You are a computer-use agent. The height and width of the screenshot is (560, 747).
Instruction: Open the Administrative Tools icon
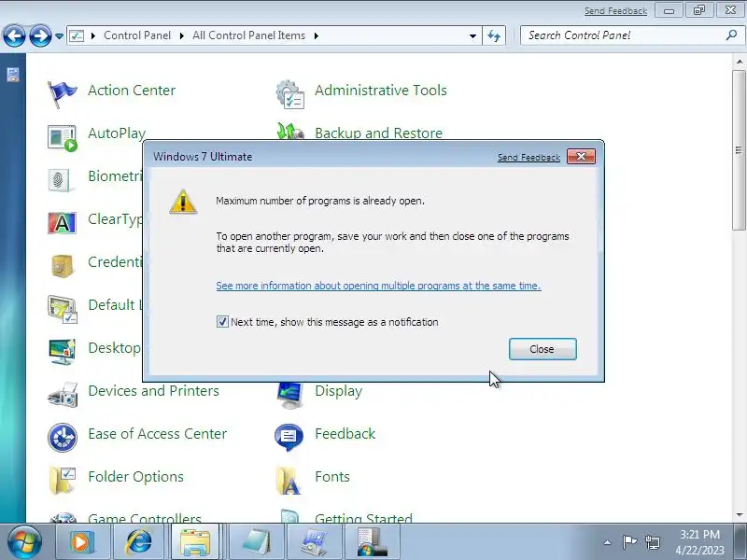[x=289, y=94]
